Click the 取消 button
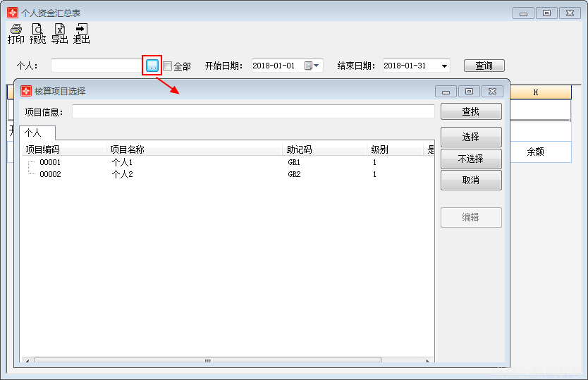588x380 pixels. coord(471,180)
